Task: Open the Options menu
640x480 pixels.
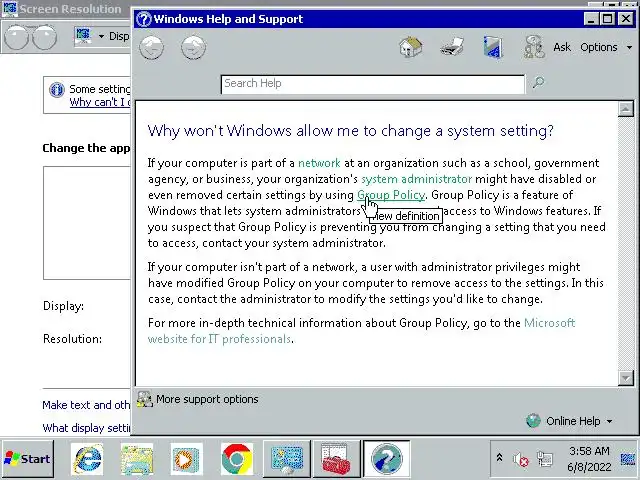Action: [606, 47]
